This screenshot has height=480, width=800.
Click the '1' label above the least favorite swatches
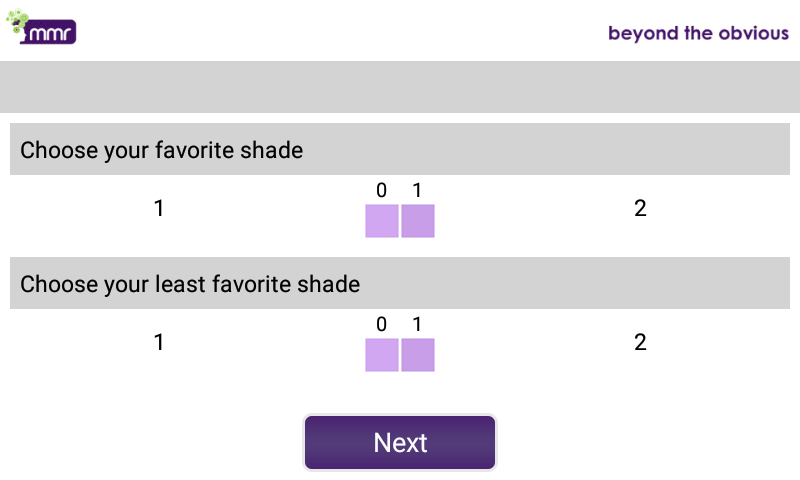pyautogui.click(x=418, y=324)
